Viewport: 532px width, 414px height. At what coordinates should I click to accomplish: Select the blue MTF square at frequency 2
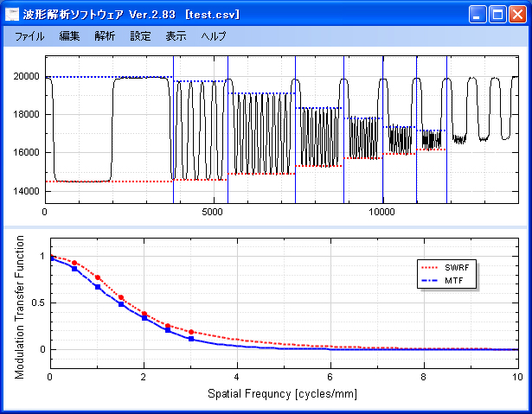point(144,318)
